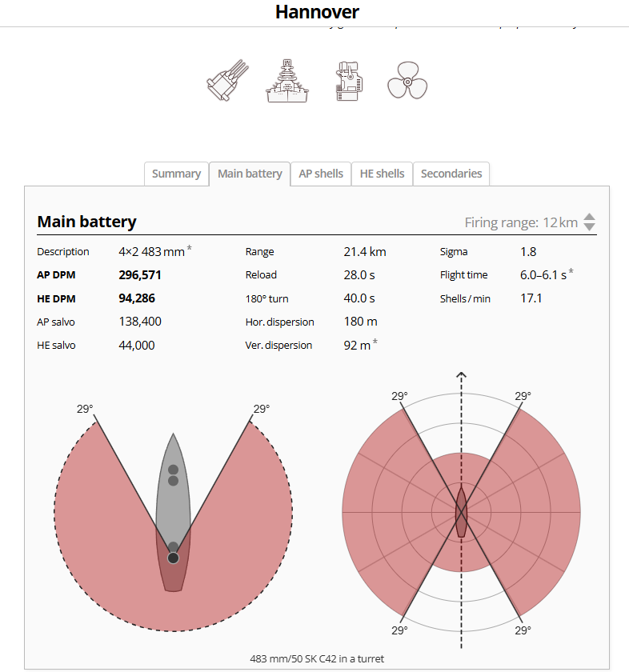Click the asterisk beside Flight time value
This screenshot has height=672, width=629.
(x=571, y=273)
